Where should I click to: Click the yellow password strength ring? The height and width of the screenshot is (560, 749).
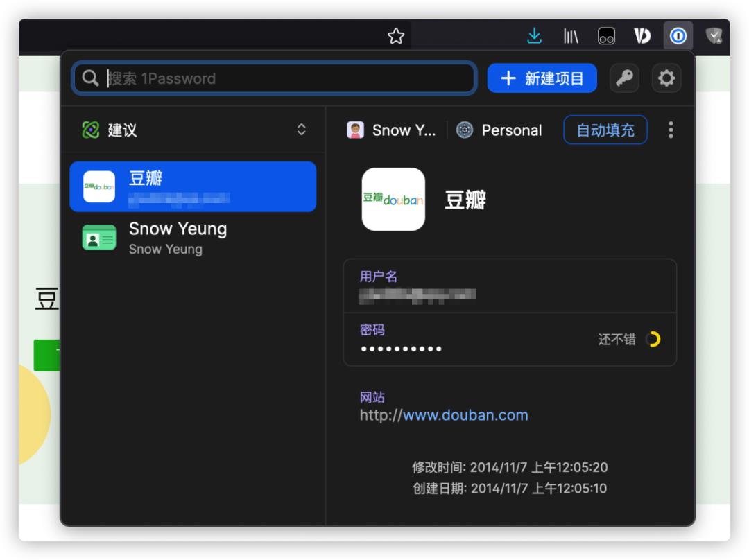653,340
